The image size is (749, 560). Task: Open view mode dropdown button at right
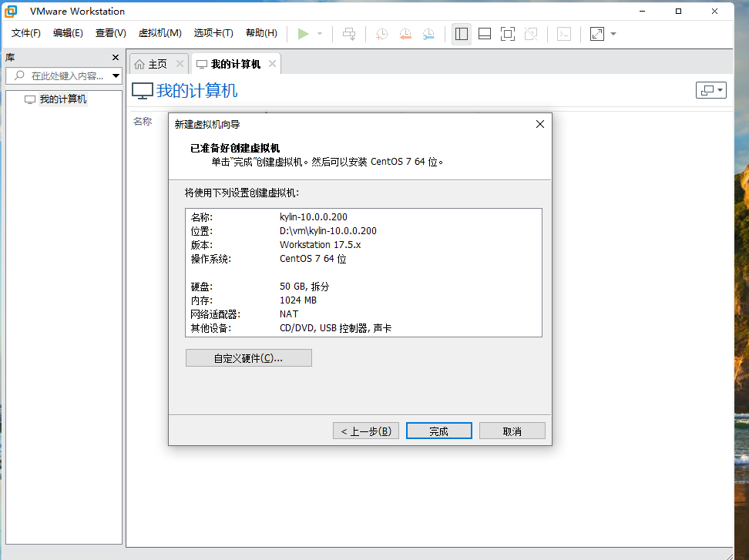[710, 90]
